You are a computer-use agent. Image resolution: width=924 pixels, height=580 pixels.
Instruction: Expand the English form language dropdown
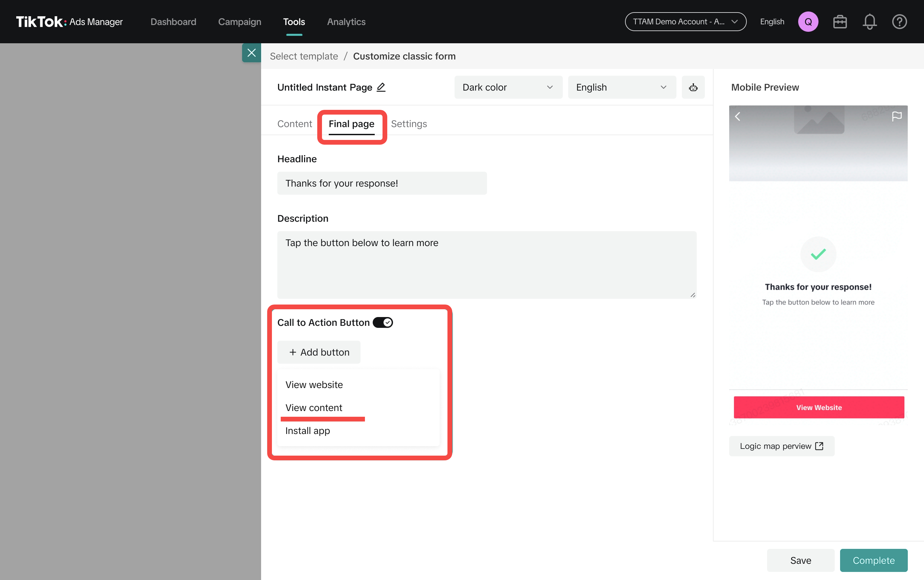[x=622, y=87]
